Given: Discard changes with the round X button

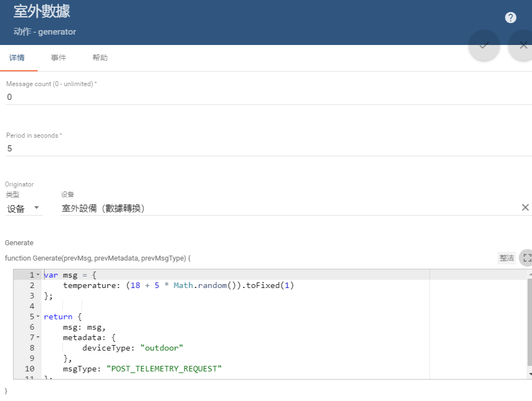Looking at the screenshot, I should pyautogui.click(x=522, y=45).
